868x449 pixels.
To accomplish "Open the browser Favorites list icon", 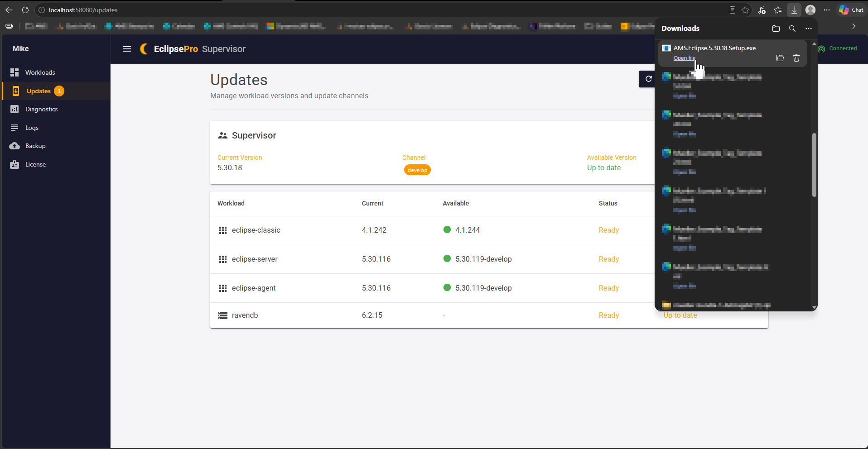I will [x=778, y=10].
